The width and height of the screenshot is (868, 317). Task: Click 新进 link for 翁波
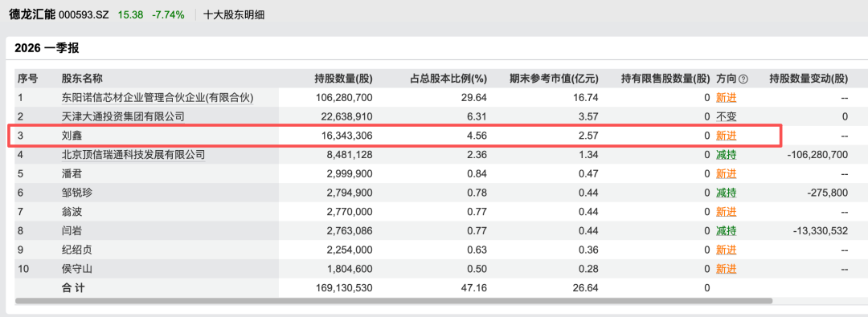click(x=727, y=212)
